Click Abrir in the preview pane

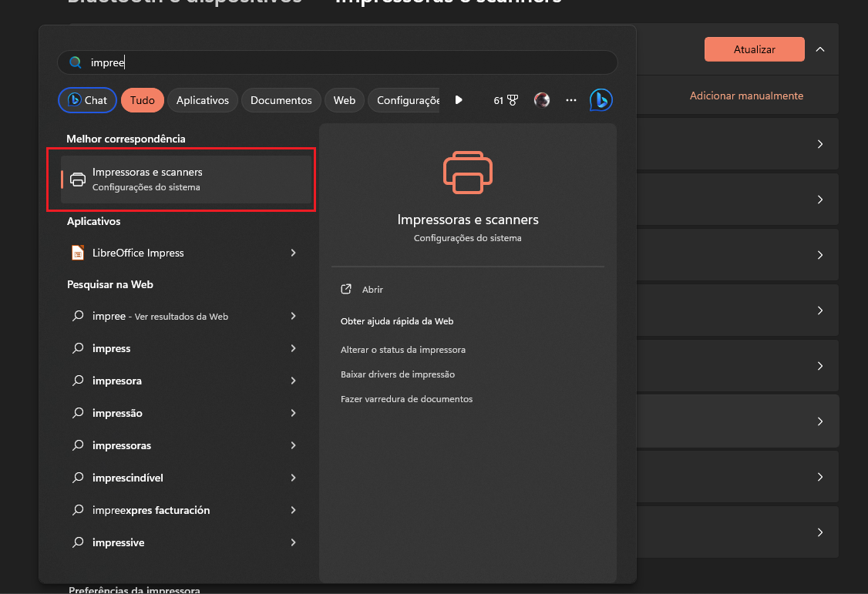coord(372,290)
